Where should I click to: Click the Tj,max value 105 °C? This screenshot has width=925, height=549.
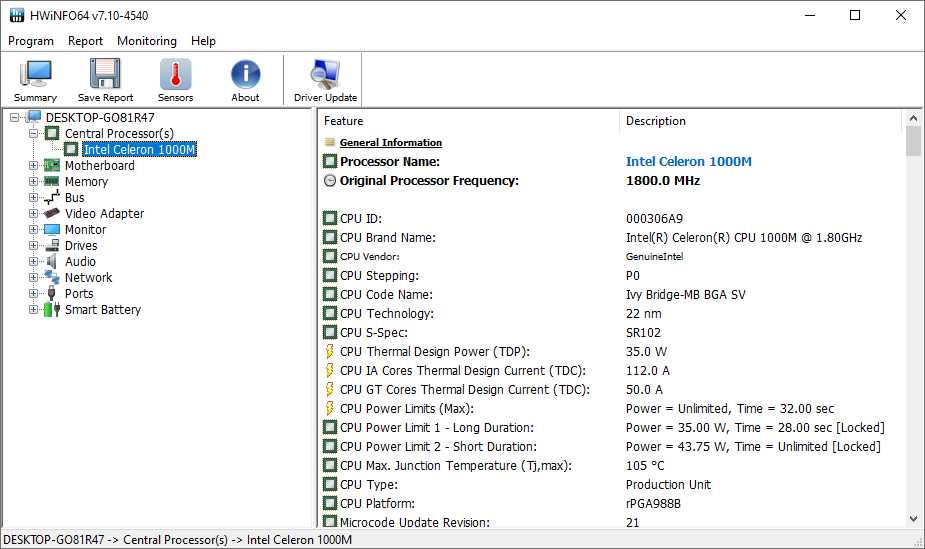click(x=645, y=465)
